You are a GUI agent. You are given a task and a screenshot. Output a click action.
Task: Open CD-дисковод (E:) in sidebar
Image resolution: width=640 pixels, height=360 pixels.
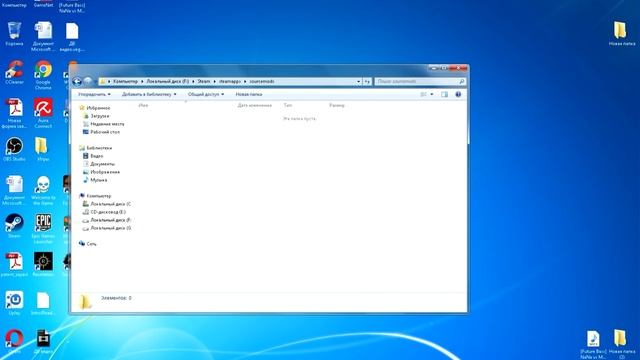[x=108, y=212]
